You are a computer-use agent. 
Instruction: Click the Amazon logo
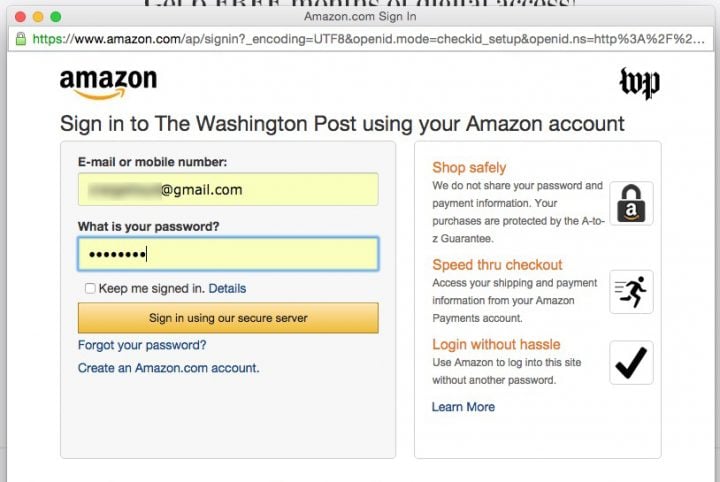coord(108,84)
